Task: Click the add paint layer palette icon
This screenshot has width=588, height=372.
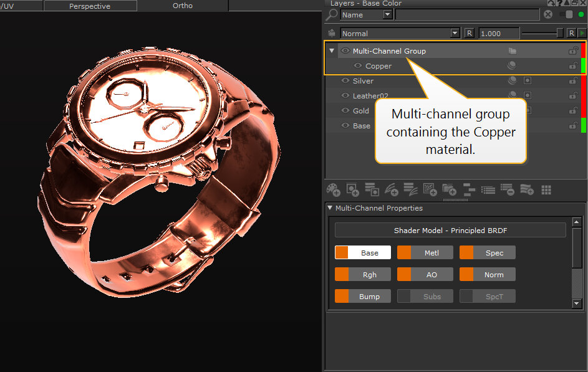Action: pos(334,189)
